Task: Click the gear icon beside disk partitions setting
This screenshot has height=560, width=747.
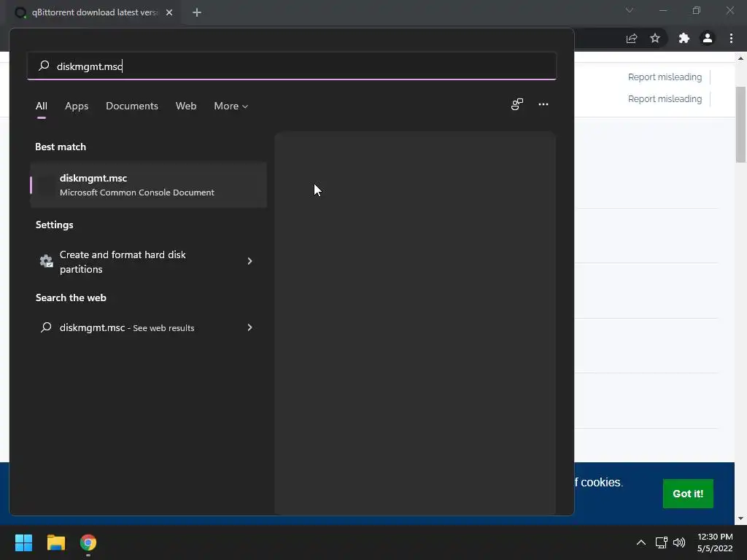Action: coord(46,261)
